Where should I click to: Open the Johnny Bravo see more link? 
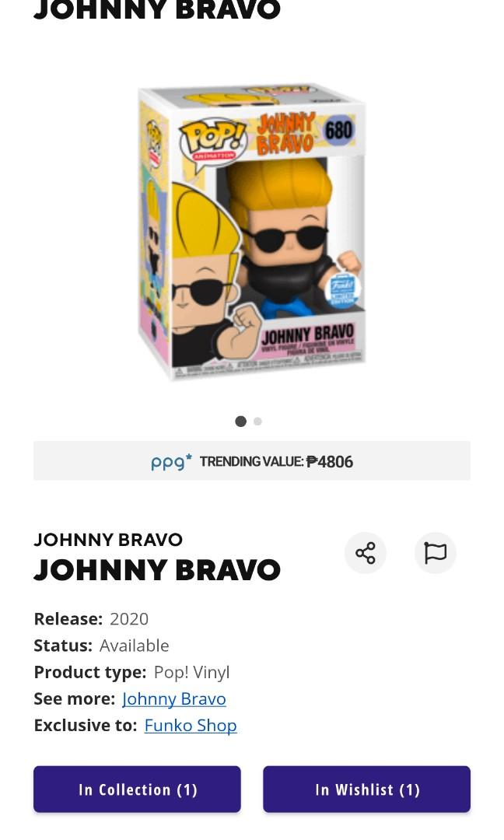point(174,698)
